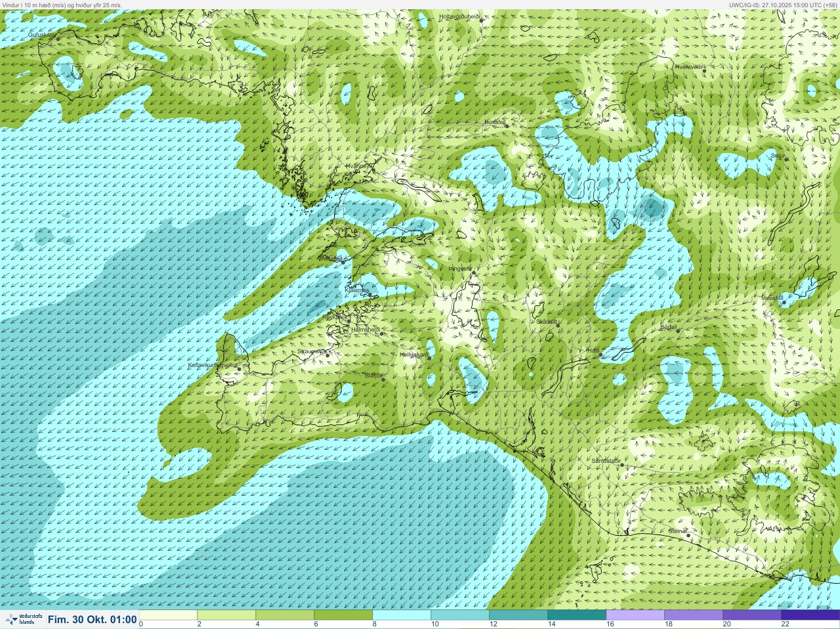840x629 pixels.
Task: Select the Sámsstaðir station label
Action: (x=606, y=461)
